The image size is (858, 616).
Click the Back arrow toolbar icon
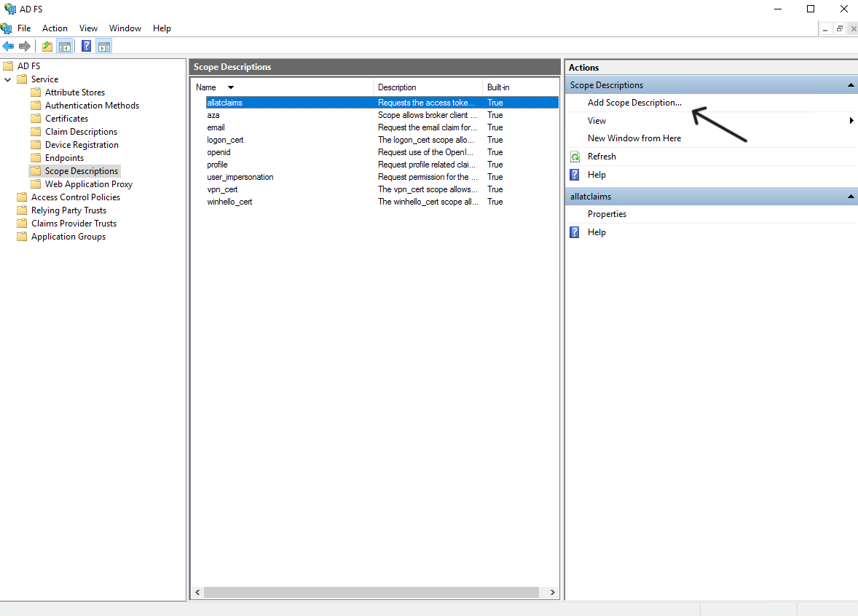[8, 47]
